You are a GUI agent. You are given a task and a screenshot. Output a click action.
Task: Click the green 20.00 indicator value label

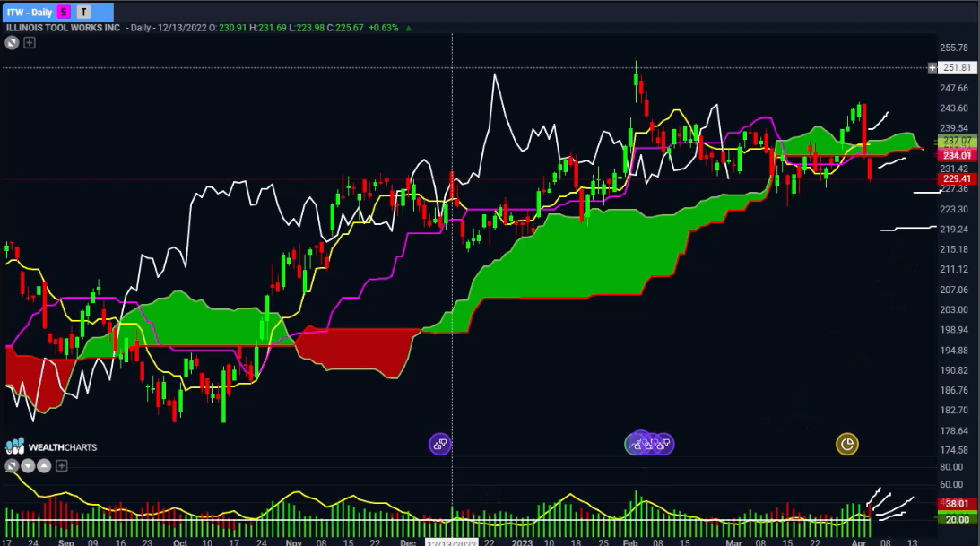point(958,519)
